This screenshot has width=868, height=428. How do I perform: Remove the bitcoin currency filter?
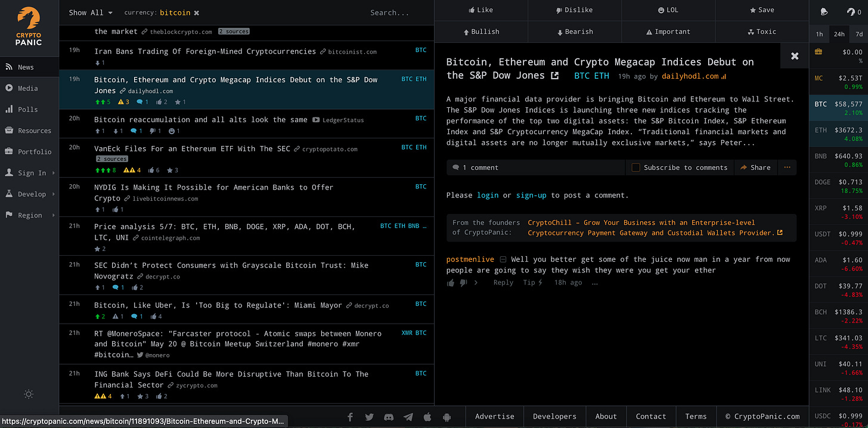[x=197, y=13]
